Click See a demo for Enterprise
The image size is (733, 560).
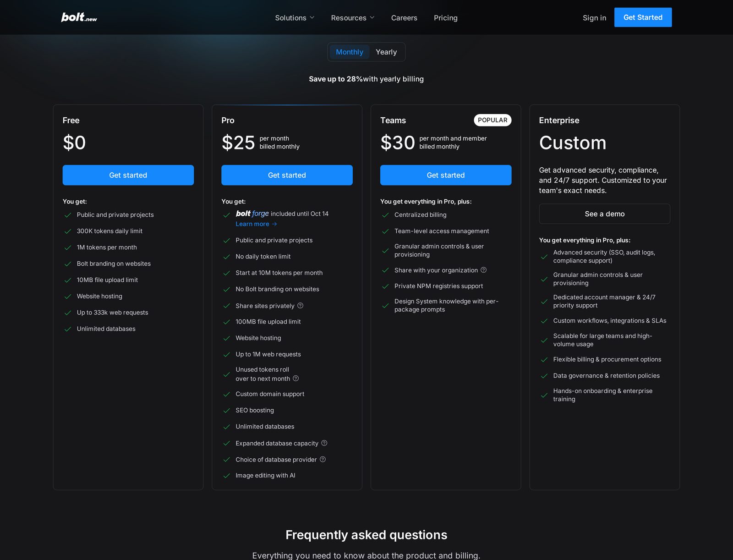point(605,214)
